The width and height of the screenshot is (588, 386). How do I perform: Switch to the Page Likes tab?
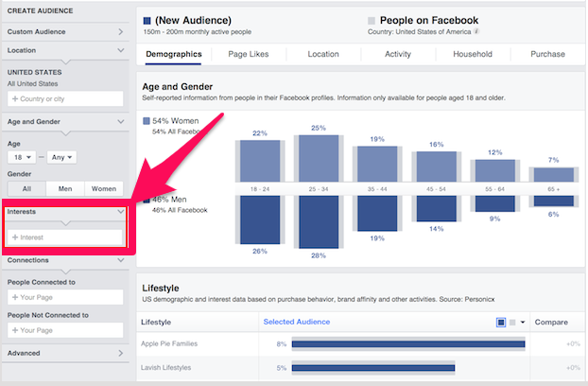pos(249,54)
